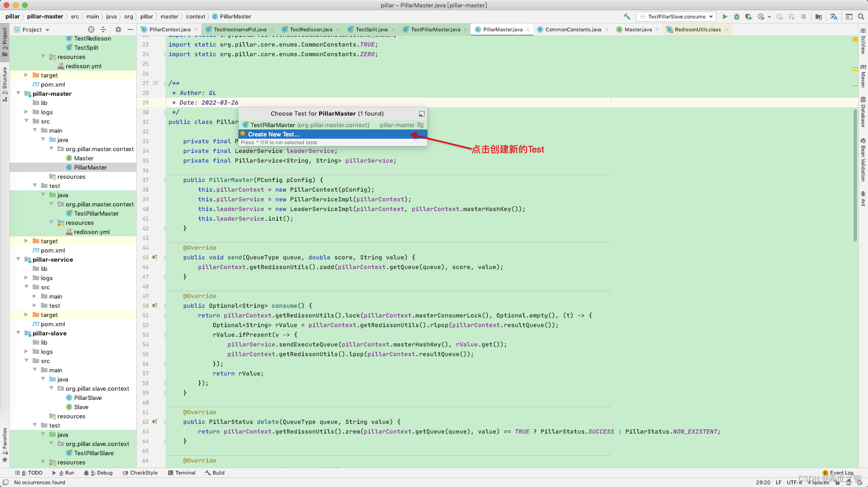868x487 pixels.
Task: Open profiler options dropdown arrow
Action: click(769, 17)
